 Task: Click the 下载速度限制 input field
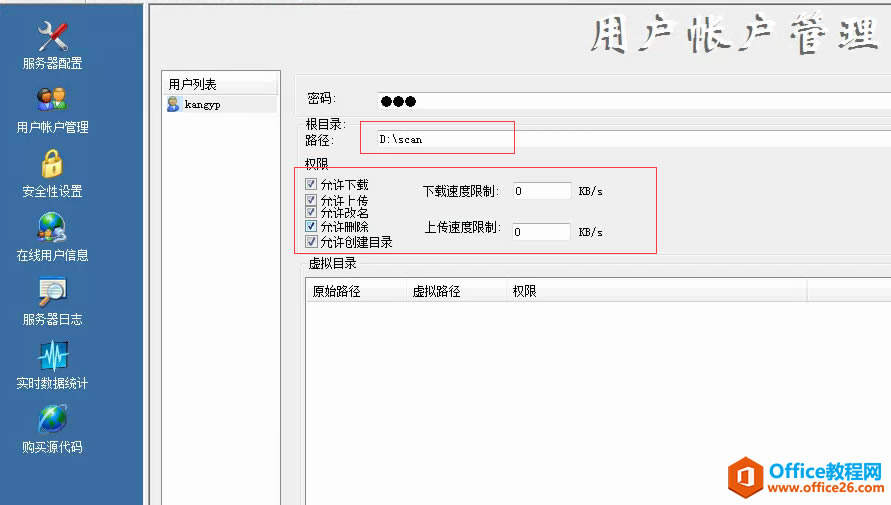point(542,191)
